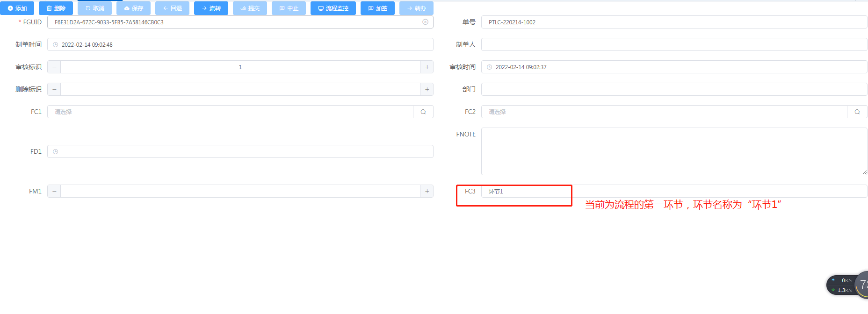Click the 流转 (Transfer) button
Viewport: 868px width, 314px height.
point(211,8)
